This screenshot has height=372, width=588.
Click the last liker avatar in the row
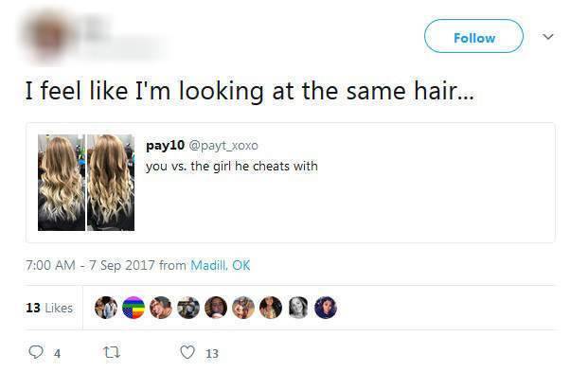coord(326,308)
